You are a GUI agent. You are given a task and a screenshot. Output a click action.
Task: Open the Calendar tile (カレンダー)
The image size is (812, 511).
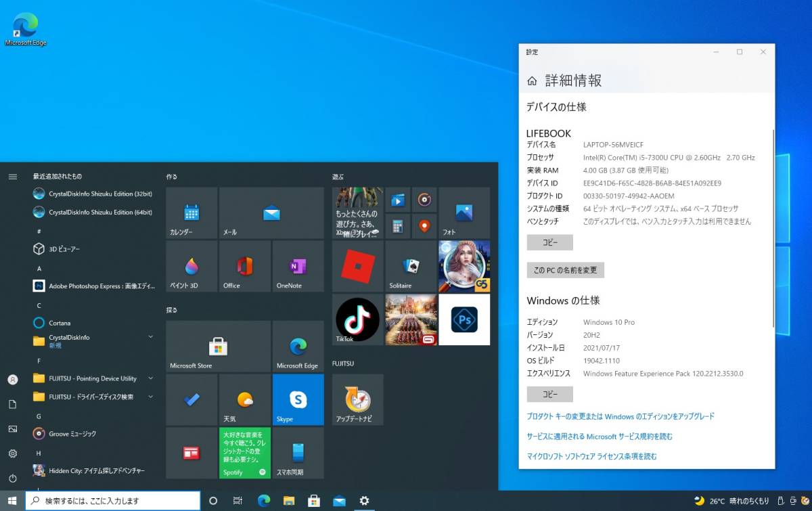191,213
